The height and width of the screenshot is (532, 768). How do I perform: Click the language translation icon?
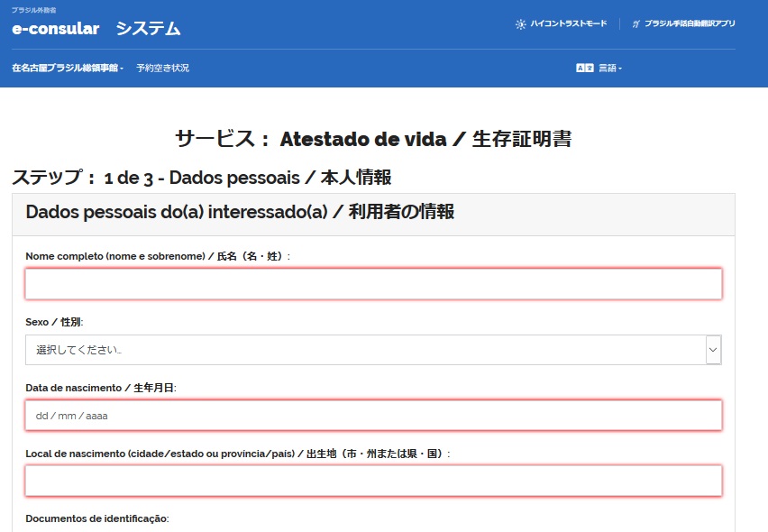coord(584,69)
